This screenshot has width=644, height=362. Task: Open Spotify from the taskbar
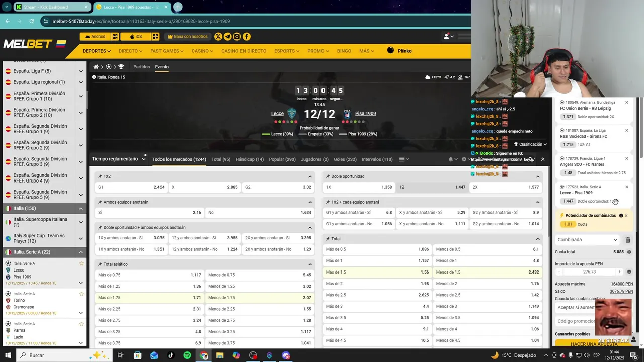click(187, 355)
